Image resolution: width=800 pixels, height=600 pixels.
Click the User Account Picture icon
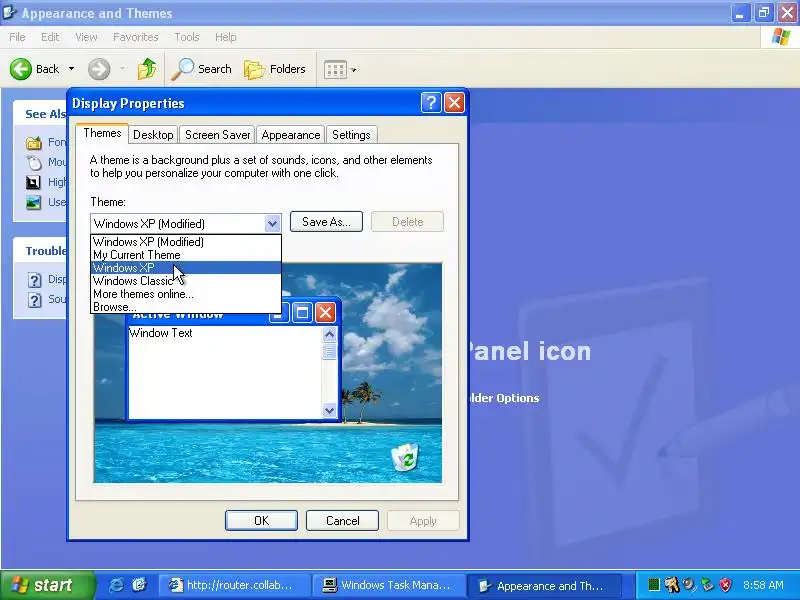(x=34, y=203)
